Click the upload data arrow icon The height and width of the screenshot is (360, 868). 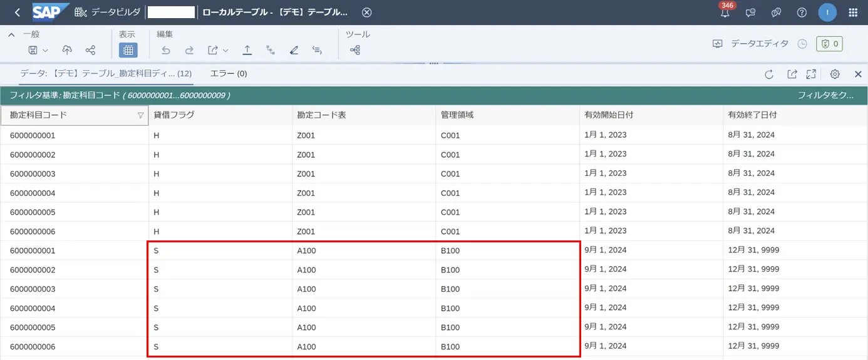click(x=247, y=50)
